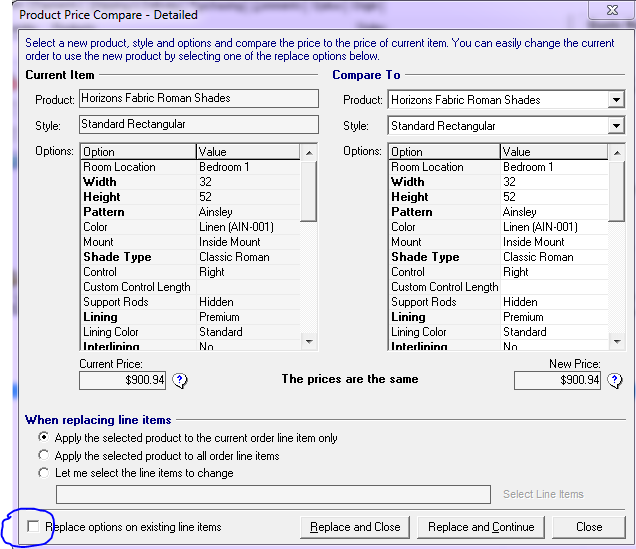Select Control row in Current Item list
The width and height of the screenshot is (636, 549).
190,272
